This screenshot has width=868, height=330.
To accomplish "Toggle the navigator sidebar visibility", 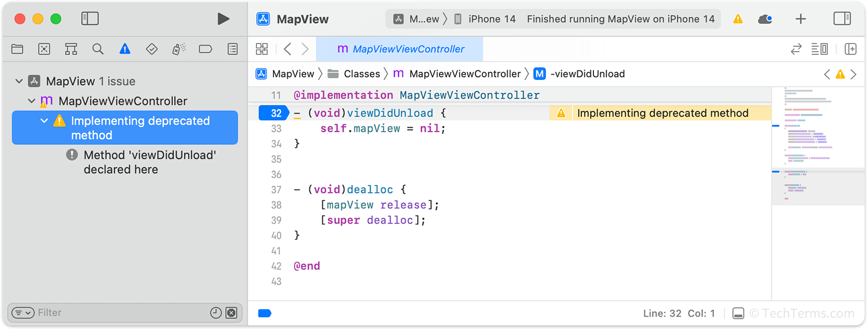I will (90, 18).
